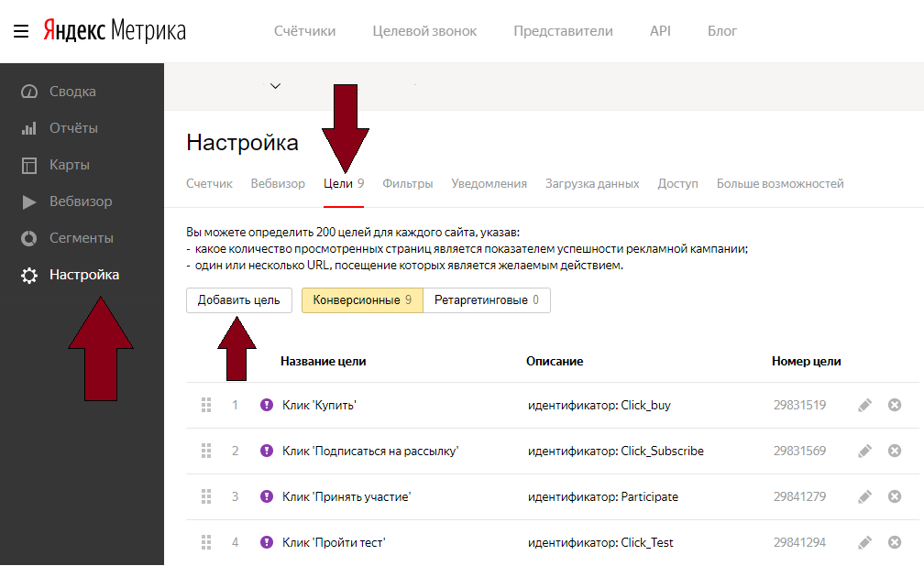Remove the Click_Subscribe goal

click(x=895, y=451)
